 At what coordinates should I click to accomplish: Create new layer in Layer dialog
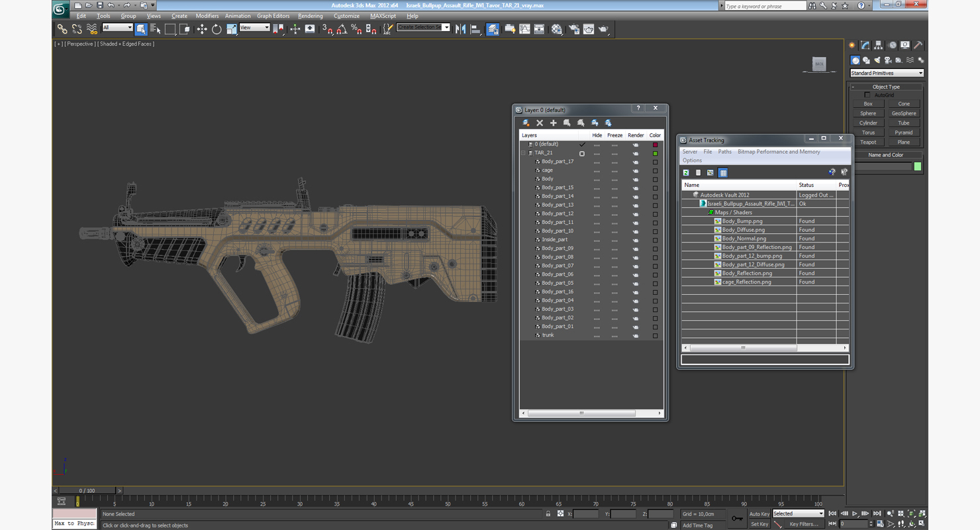click(x=526, y=123)
